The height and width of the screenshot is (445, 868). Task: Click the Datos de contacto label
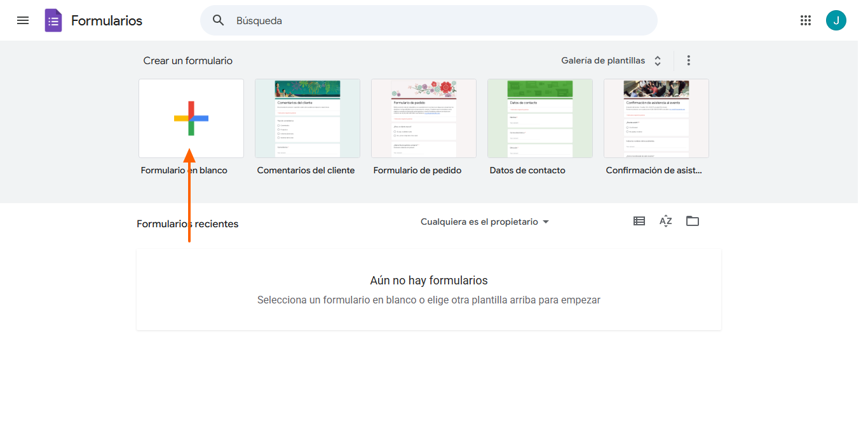coord(527,170)
